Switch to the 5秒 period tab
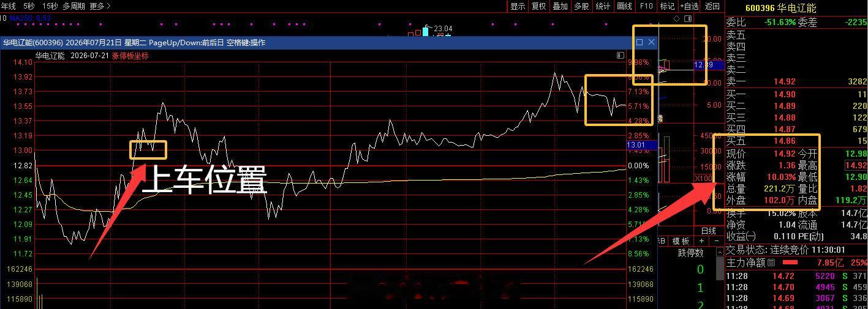Viewport: 868px width, 309px height. (x=30, y=6)
